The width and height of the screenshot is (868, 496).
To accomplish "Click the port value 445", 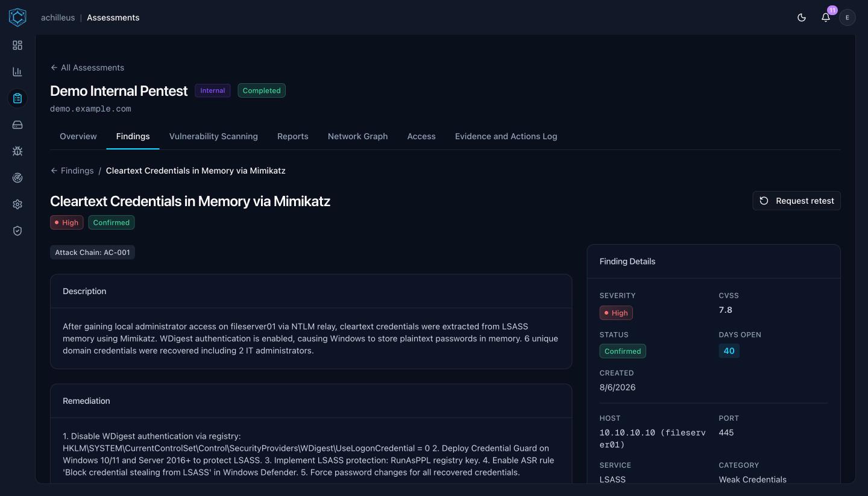I will click(x=726, y=433).
